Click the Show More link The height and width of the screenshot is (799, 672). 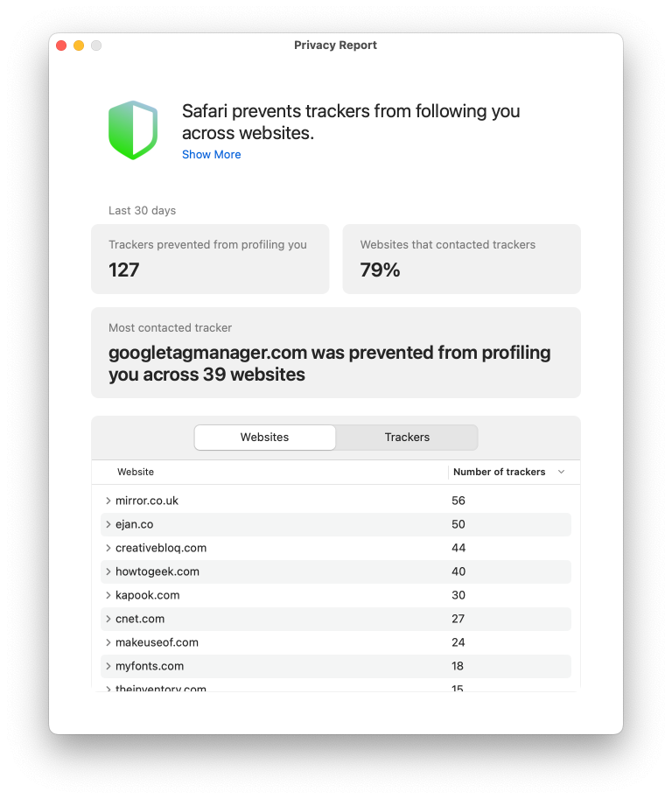[x=211, y=155]
